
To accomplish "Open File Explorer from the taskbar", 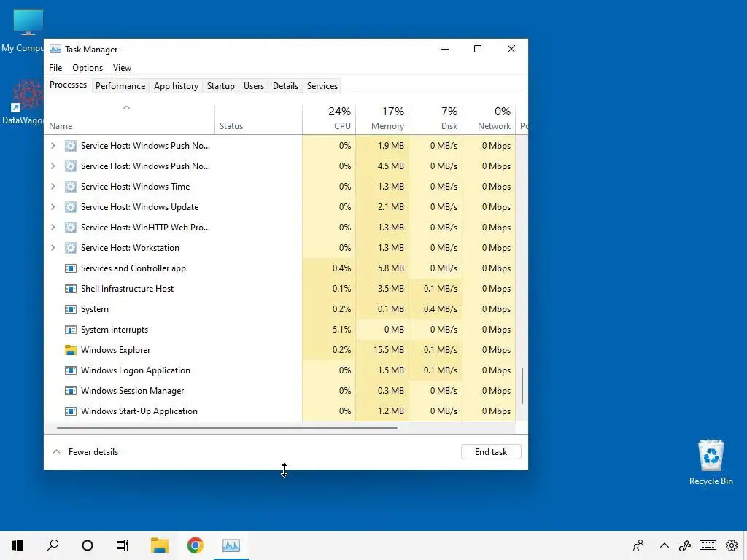I will (160, 545).
